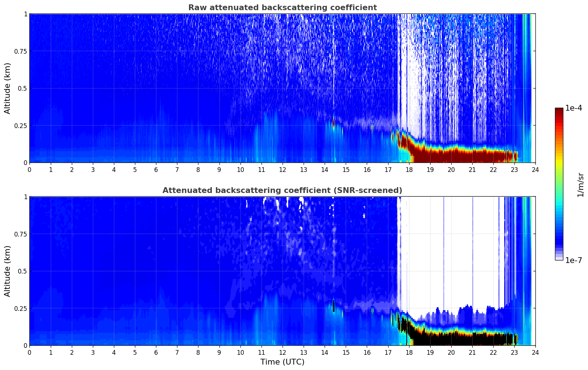
Task: Click the 'Raw attenuated backscattering coefficient' title
Action: tap(282, 8)
